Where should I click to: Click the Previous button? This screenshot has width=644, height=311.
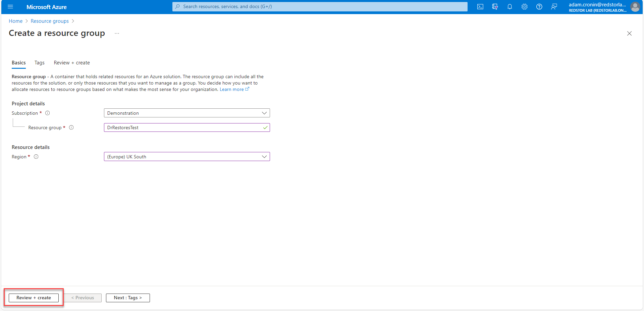pos(83,298)
